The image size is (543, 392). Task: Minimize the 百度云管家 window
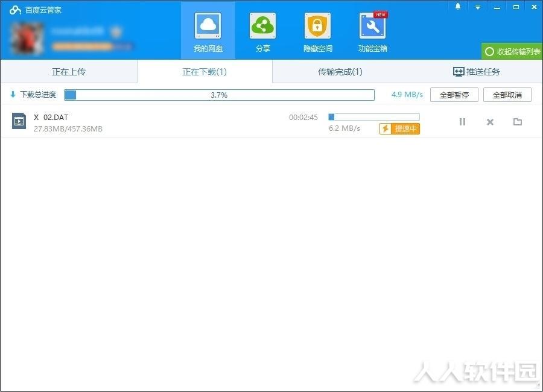click(x=497, y=7)
